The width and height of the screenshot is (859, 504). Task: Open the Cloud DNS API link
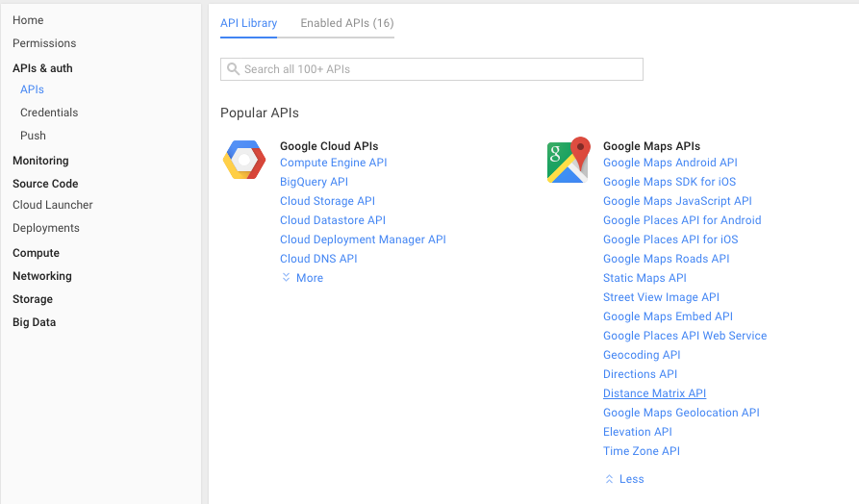click(318, 259)
